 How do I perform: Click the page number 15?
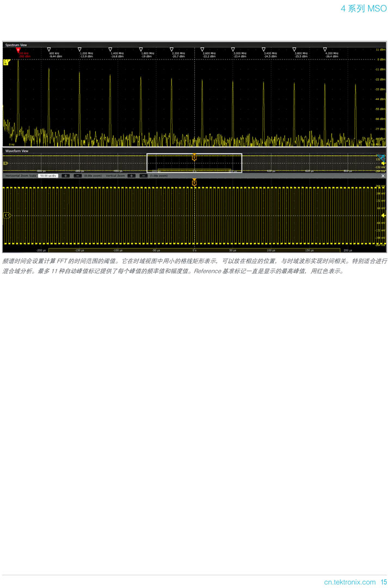pos(383,582)
